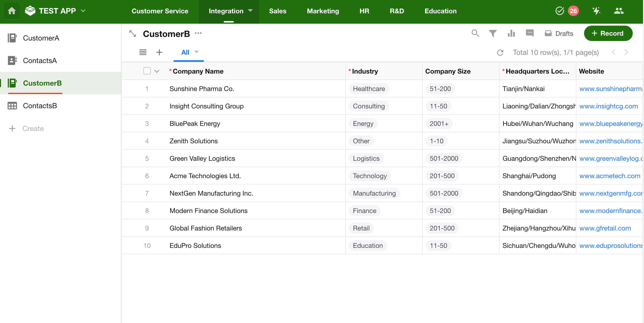Open the statistics bar chart icon
Viewport: 644px width, 323px height.
[511, 33]
